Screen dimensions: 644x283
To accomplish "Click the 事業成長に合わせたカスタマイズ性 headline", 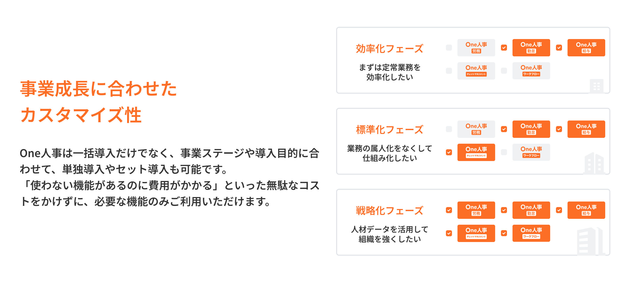I will coord(99,102).
